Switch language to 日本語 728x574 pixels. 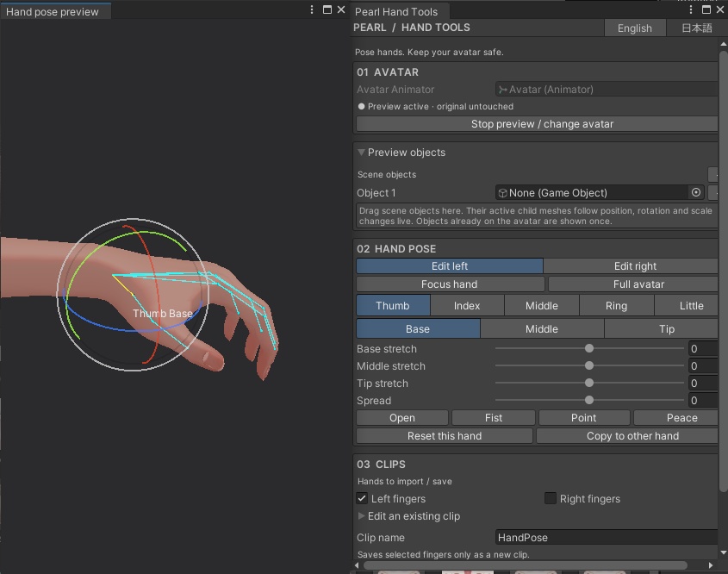696,28
